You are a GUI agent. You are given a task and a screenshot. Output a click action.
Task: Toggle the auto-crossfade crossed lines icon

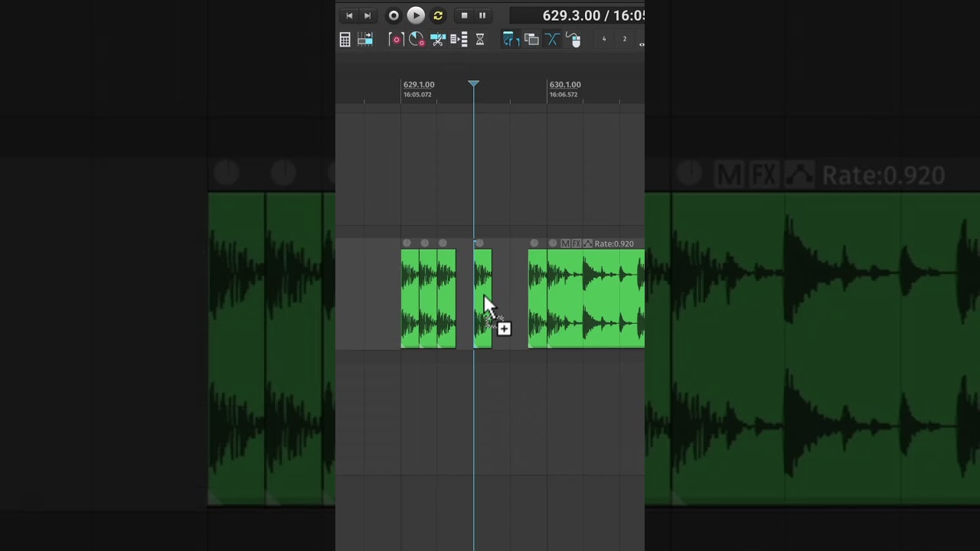552,40
